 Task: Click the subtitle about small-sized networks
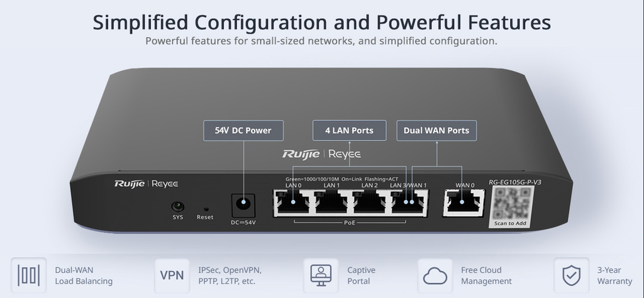tap(321, 41)
